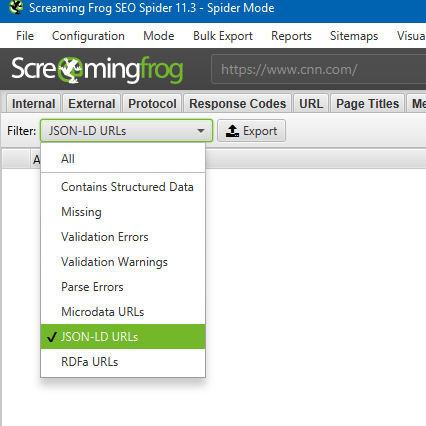Switch to the Internal tab
Image resolution: width=426 pixels, height=426 pixels.
click(34, 103)
